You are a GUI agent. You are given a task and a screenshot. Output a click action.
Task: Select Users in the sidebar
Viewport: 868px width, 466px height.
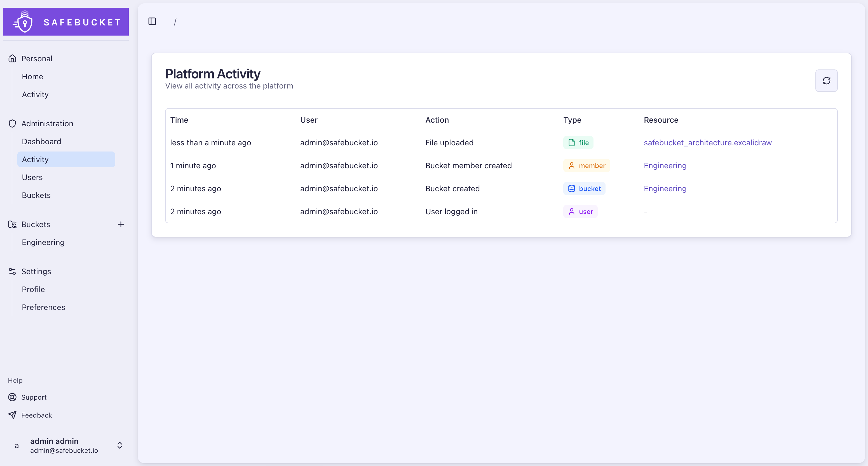click(32, 177)
